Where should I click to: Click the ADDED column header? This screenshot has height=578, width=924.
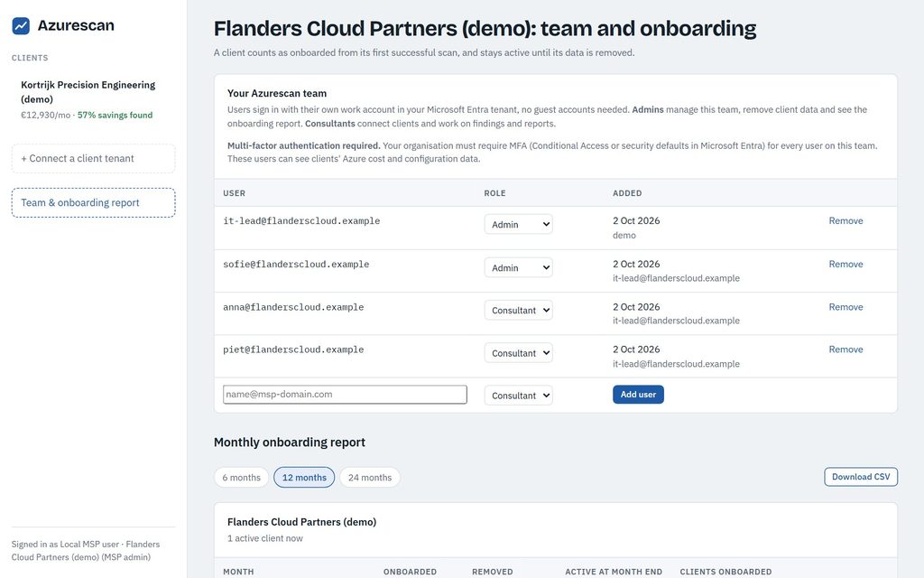(x=627, y=193)
